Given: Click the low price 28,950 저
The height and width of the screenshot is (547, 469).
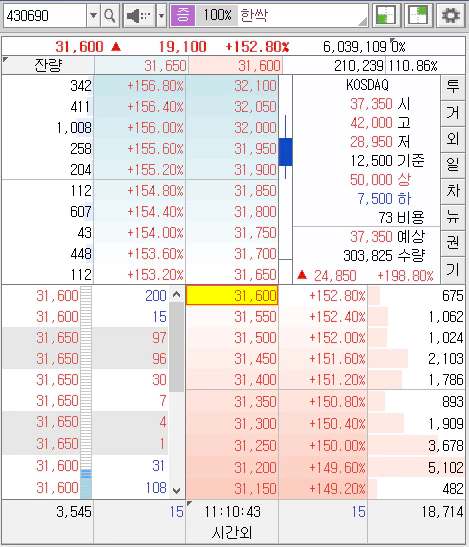Looking at the screenshot, I should 380,142.
